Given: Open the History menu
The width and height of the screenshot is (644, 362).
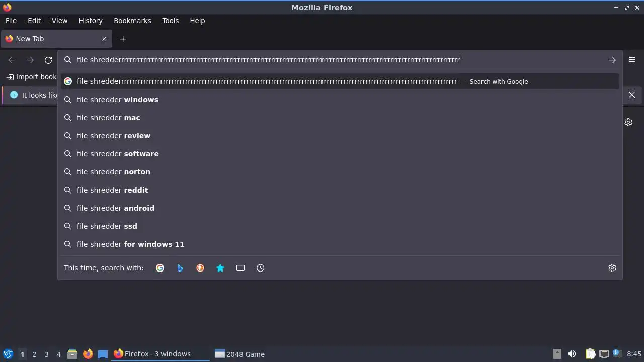Looking at the screenshot, I should (x=91, y=21).
